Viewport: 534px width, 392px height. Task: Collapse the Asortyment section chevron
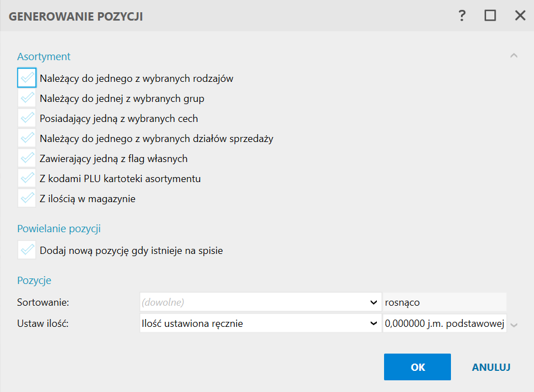pyautogui.click(x=514, y=56)
